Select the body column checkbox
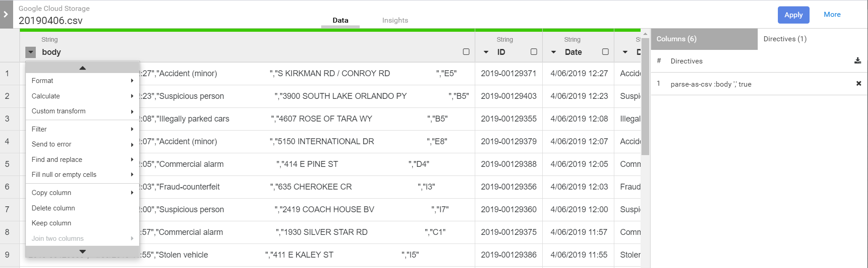This screenshot has width=868, height=268. (x=466, y=52)
